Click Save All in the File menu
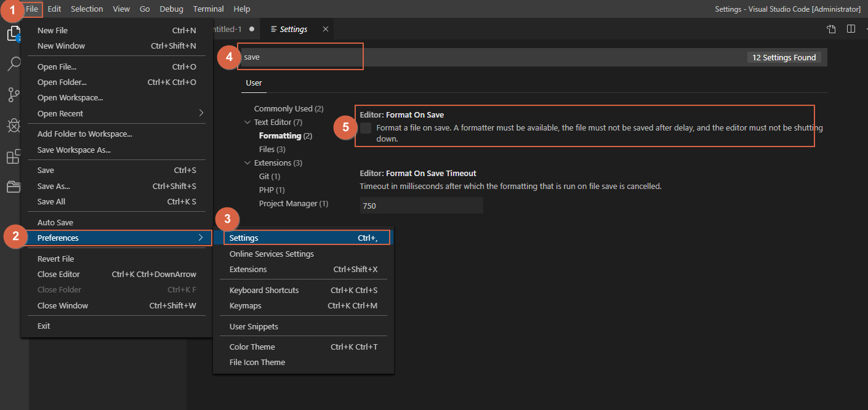This screenshot has width=868, height=410. click(116, 201)
